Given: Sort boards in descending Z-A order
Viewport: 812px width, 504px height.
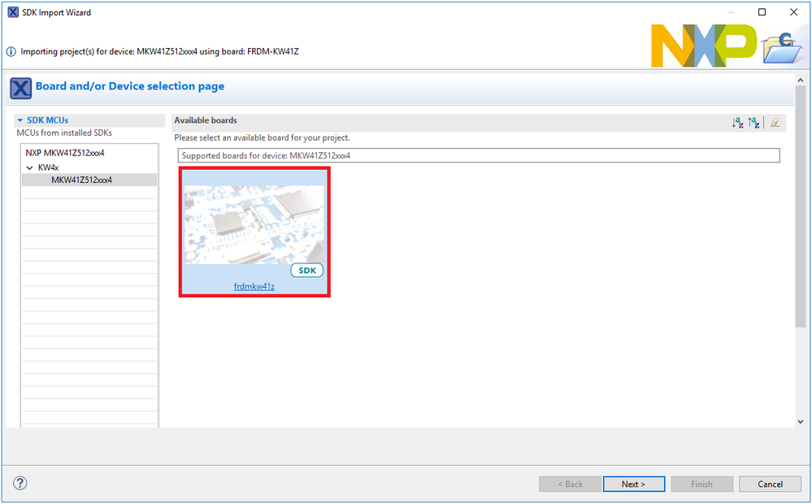Looking at the screenshot, I should click(x=753, y=123).
